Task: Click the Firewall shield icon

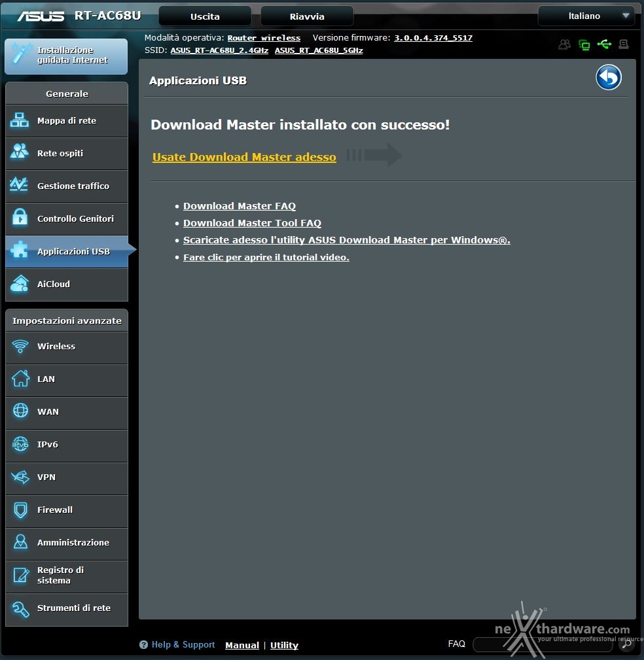Action: point(20,510)
